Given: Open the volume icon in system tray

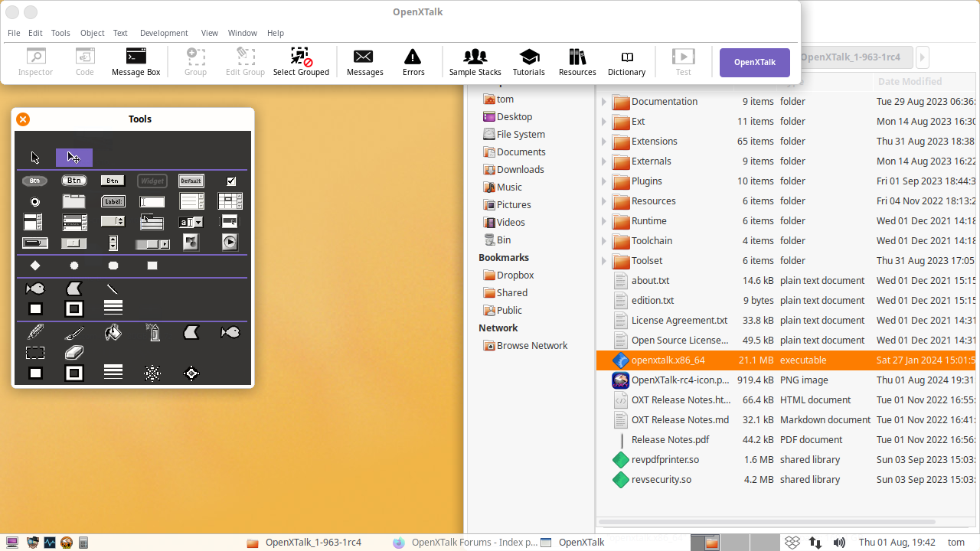Looking at the screenshot, I should pyautogui.click(x=839, y=543).
